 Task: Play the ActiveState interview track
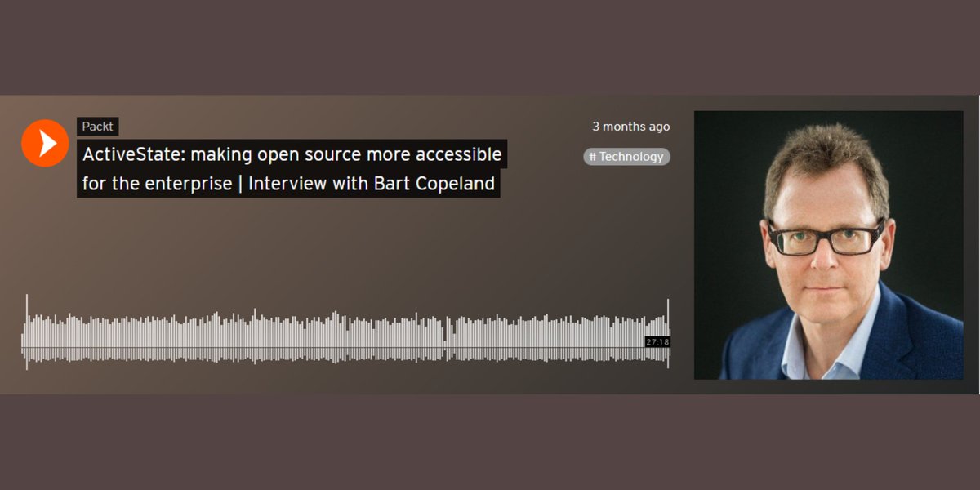[45, 143]
